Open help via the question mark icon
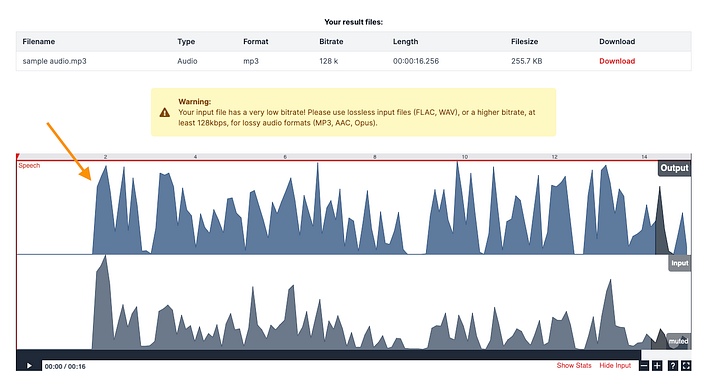720x386 pixels. [x=673, y=366]
